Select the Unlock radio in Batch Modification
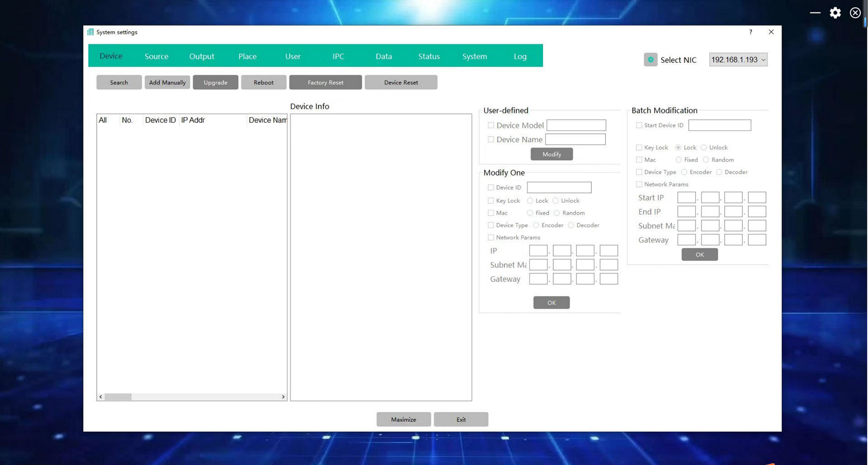868x465 pixels. tap(703, 147)
